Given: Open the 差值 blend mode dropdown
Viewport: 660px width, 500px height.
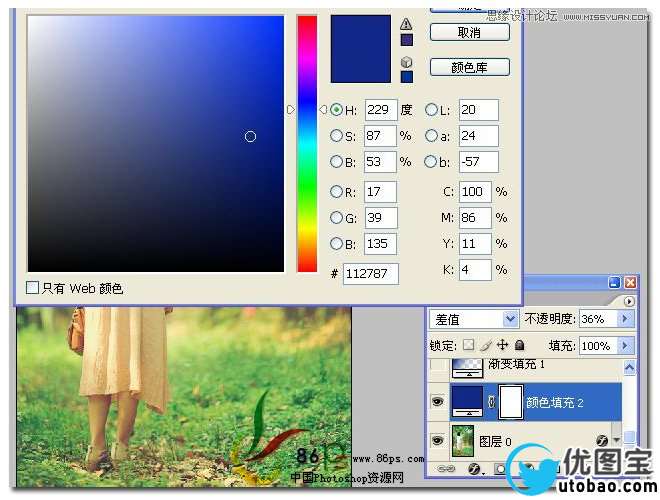Looking at the screenshot, I should pyautogui.click(x=511, y=319).
